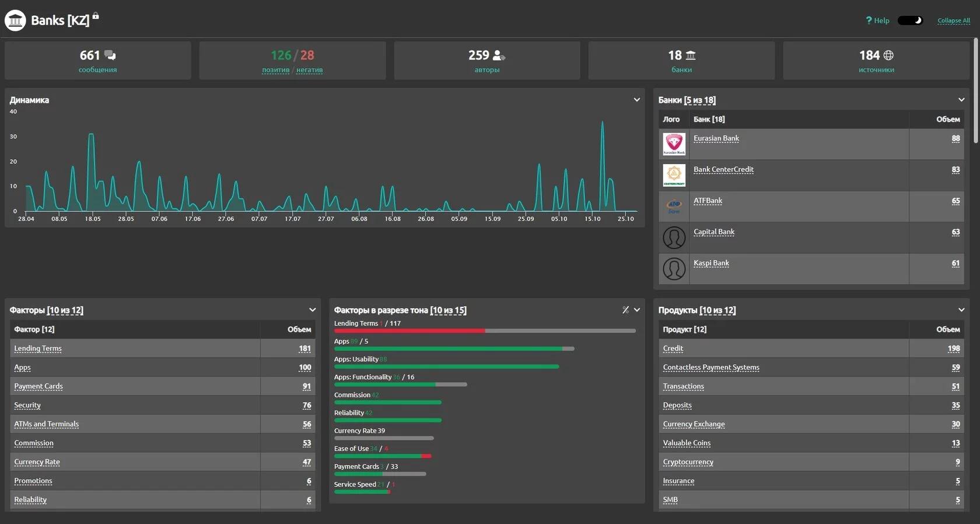Click the 198 volume for Credit
The height and width of the screenshot is (524, 980).
[954, 348]
